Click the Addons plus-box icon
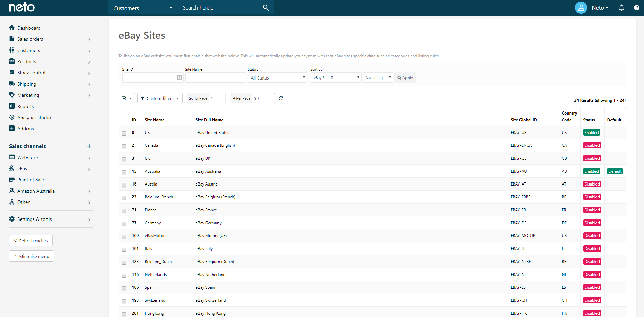Screen dimensions: 644x317 pyautogui.click(x=12, y=128)
